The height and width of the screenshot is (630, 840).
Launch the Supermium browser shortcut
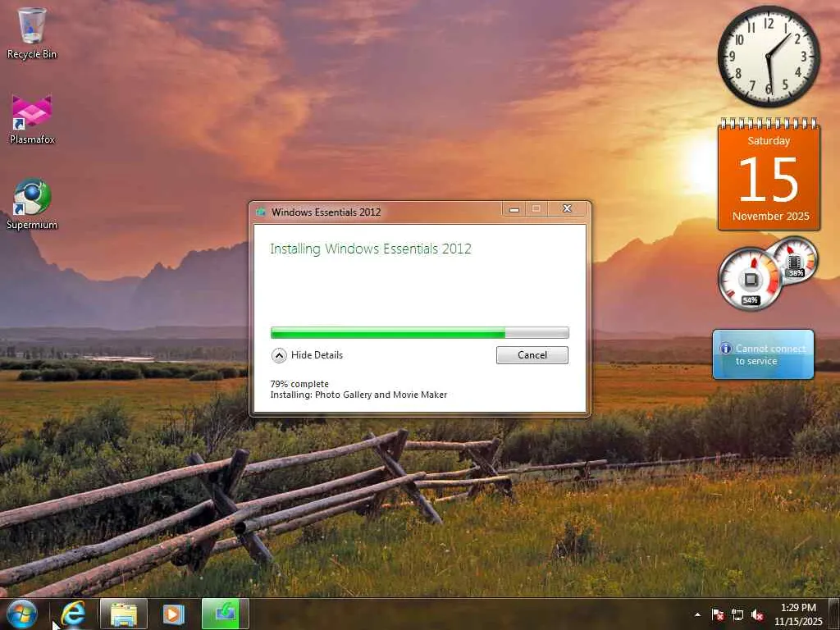(x=32, y=204)
